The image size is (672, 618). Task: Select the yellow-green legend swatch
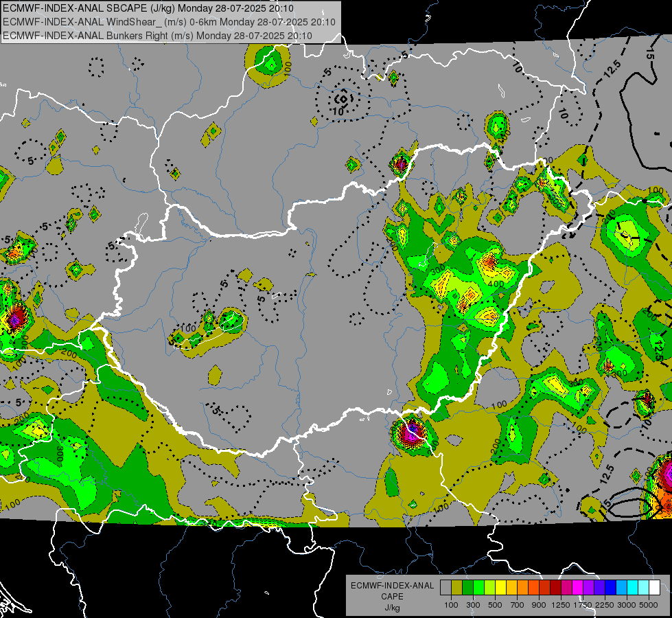490,588
